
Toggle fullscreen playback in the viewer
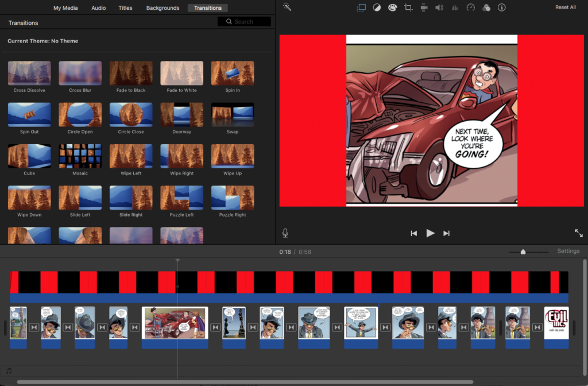pos(578,233)
